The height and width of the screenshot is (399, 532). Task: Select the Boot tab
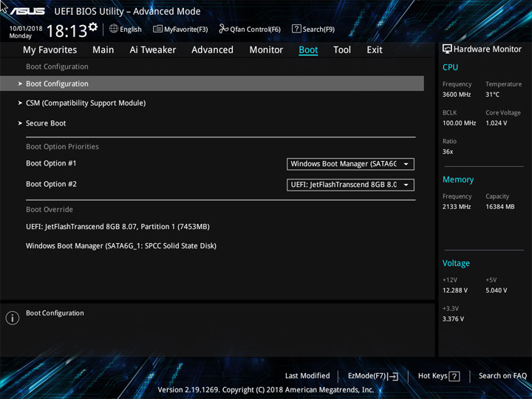308,50
